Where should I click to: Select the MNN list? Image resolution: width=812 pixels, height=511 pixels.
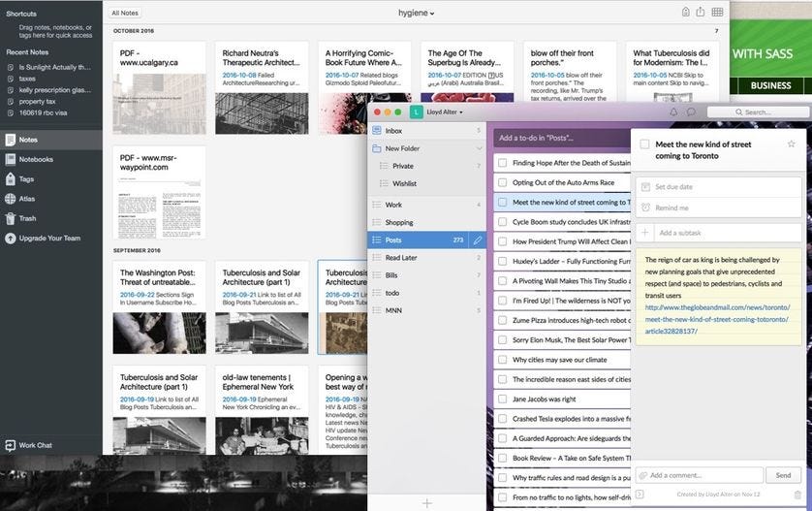tap(426, 310)
